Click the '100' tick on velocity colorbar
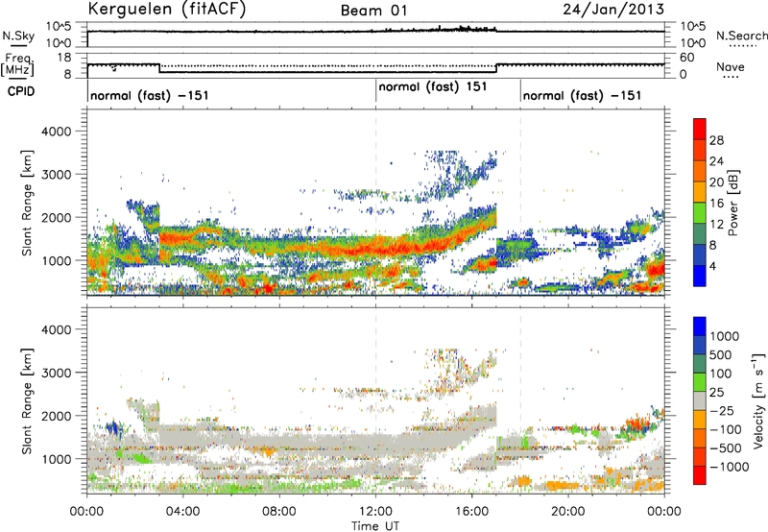 [721, 374]
